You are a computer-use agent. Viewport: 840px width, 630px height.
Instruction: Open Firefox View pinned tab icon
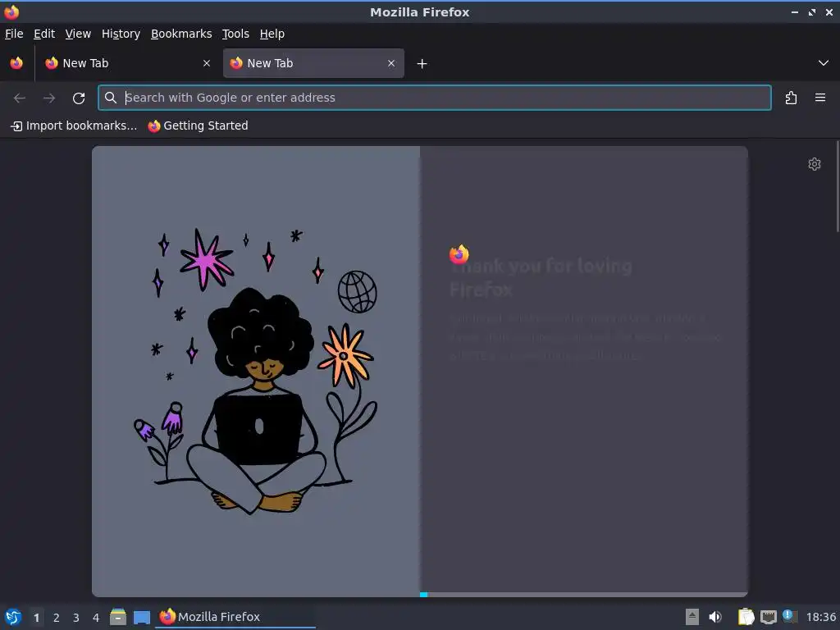pos(16,63)
